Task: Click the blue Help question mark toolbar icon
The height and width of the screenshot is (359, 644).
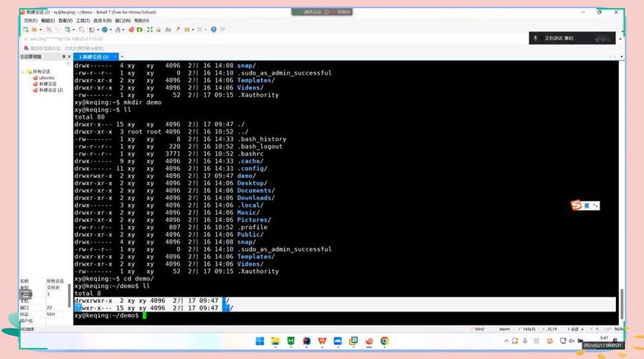Action: (214, 29)
